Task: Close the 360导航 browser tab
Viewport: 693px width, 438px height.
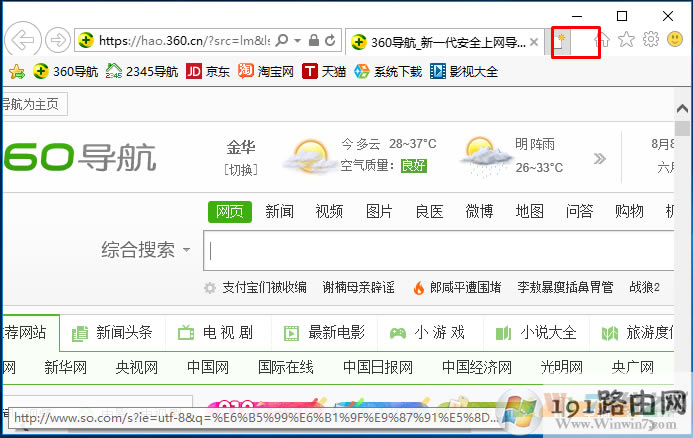Action: point(534,42)
